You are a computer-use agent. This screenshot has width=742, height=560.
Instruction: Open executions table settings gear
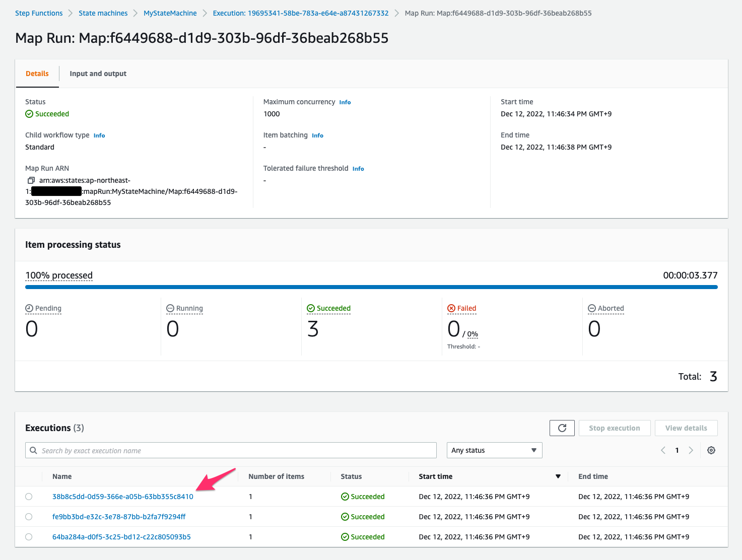(x=711, y=450)
